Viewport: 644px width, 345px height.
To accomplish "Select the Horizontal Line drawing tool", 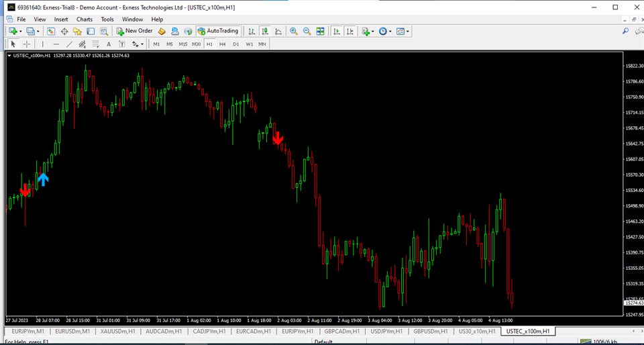I will click(x=56, y=44).
